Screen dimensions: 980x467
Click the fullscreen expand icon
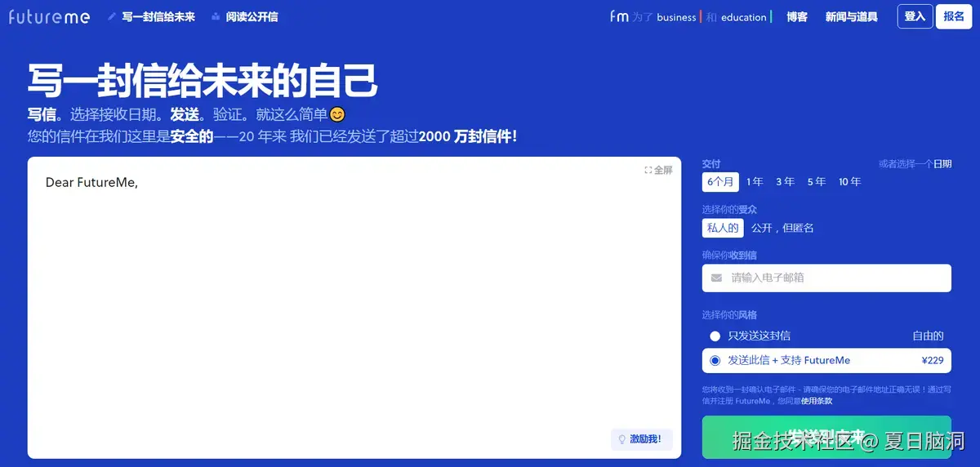point(648,170)
